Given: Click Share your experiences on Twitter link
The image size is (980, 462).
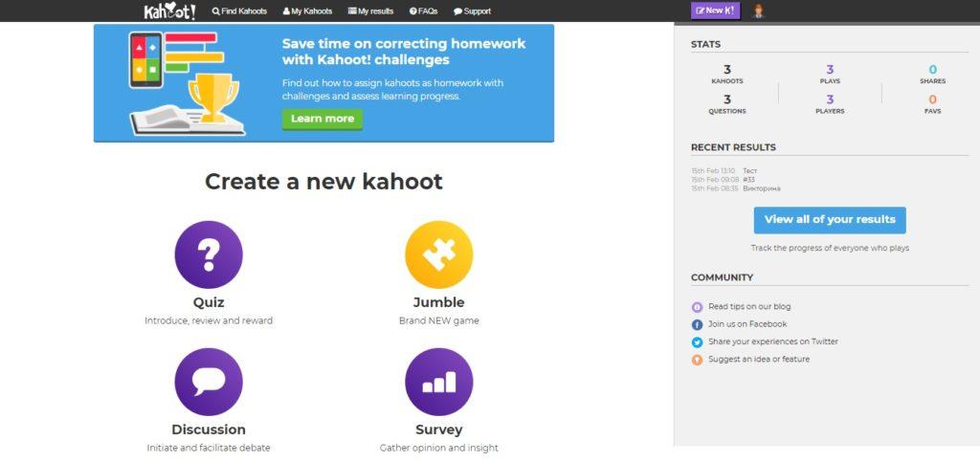Looking at the screenshot, I should tap(773, 341).
